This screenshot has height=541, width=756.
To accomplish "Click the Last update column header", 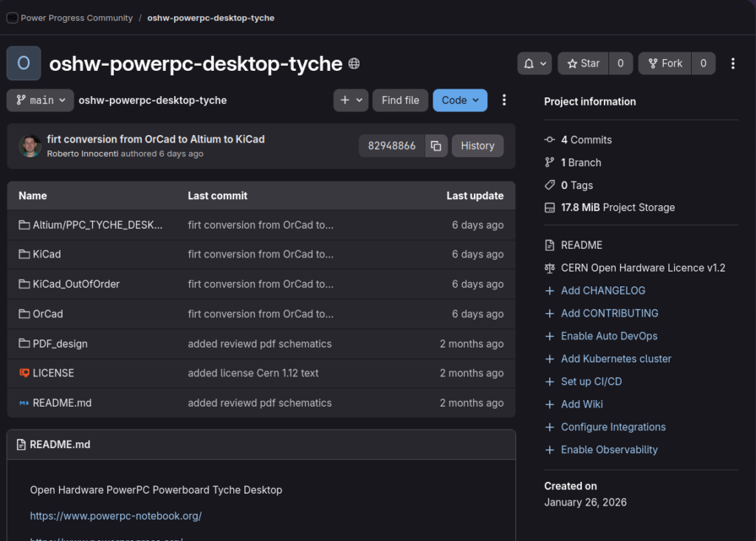I will click(475, 196).
